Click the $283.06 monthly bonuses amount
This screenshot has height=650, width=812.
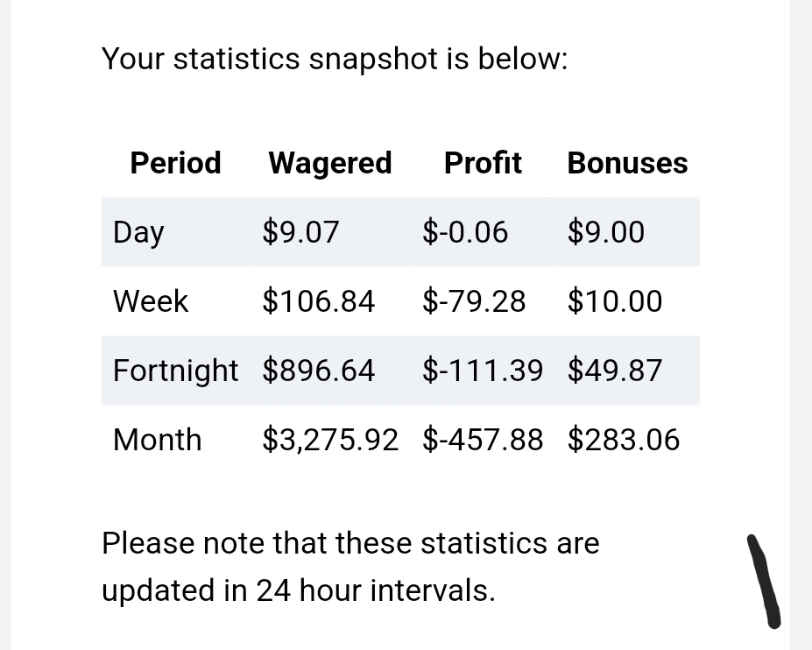[624, 440]
